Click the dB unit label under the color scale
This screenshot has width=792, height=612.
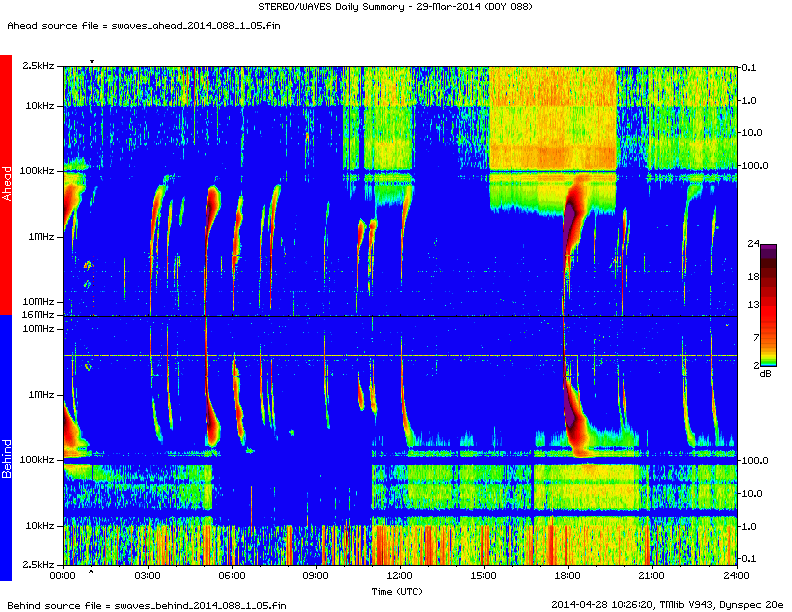[765, 374]
